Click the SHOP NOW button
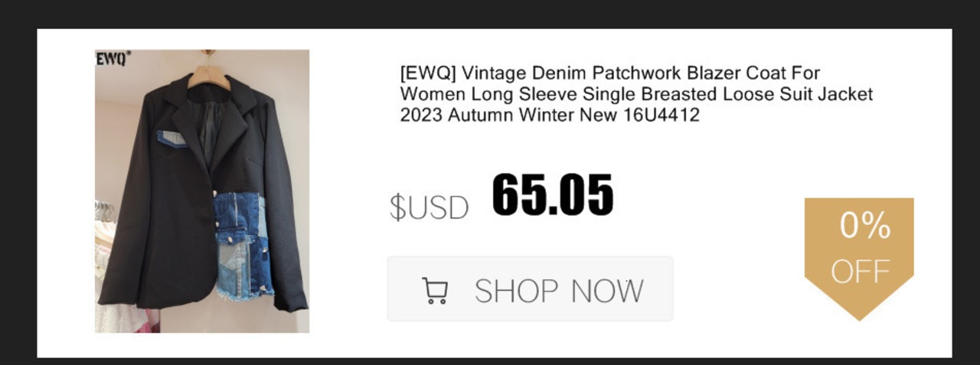This screenshot has width=980, height=365. click(530, 288)
